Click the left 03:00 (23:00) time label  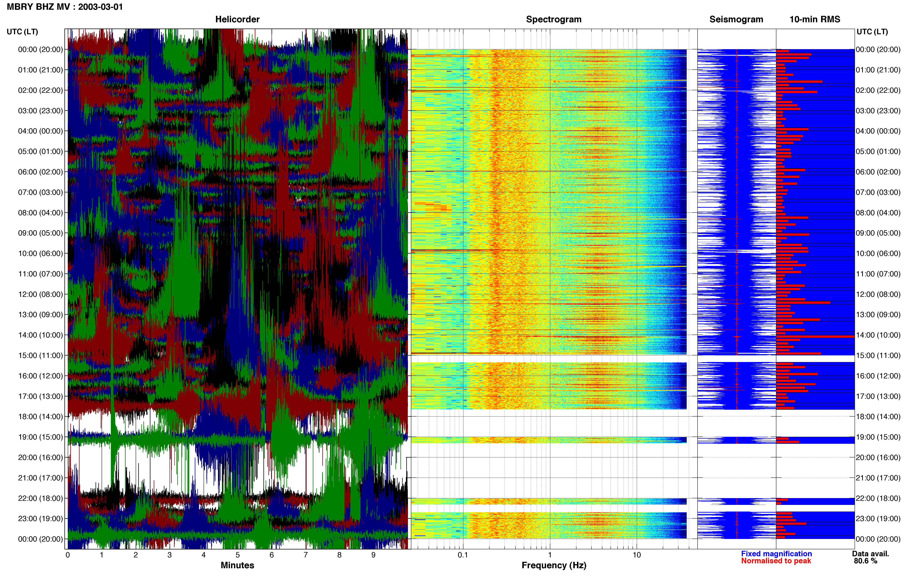(x=41, y=110)
